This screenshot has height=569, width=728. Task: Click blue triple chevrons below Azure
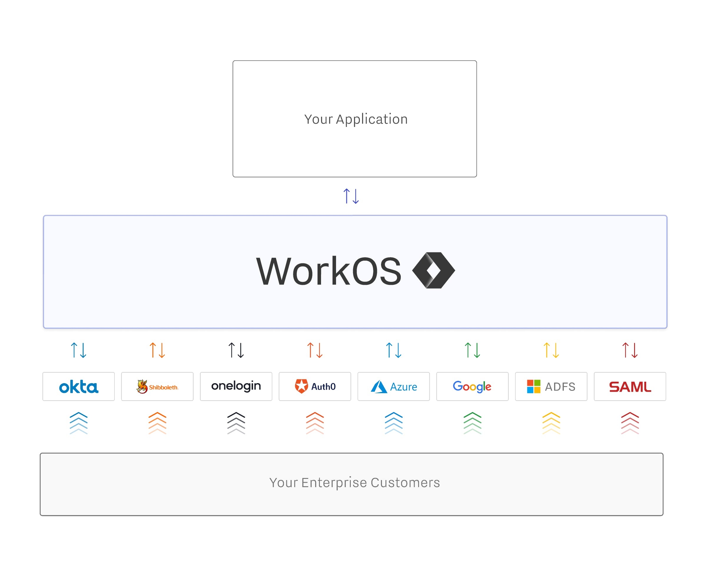(394, 423)
